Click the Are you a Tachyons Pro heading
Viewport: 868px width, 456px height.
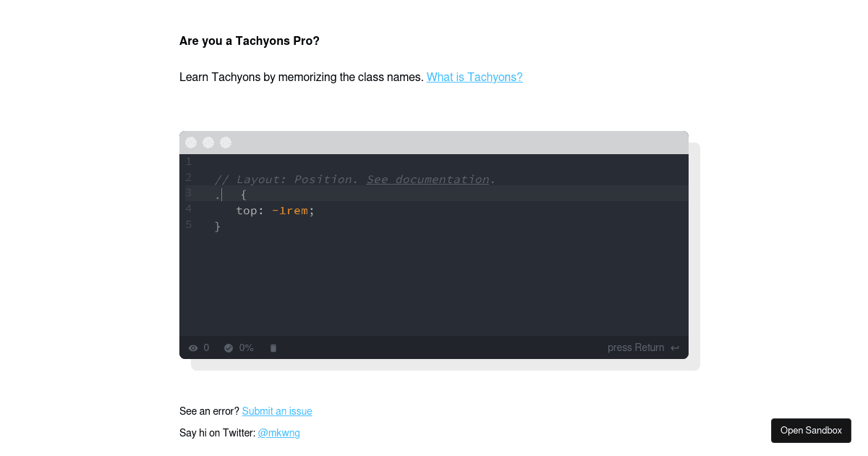(250, 41)
